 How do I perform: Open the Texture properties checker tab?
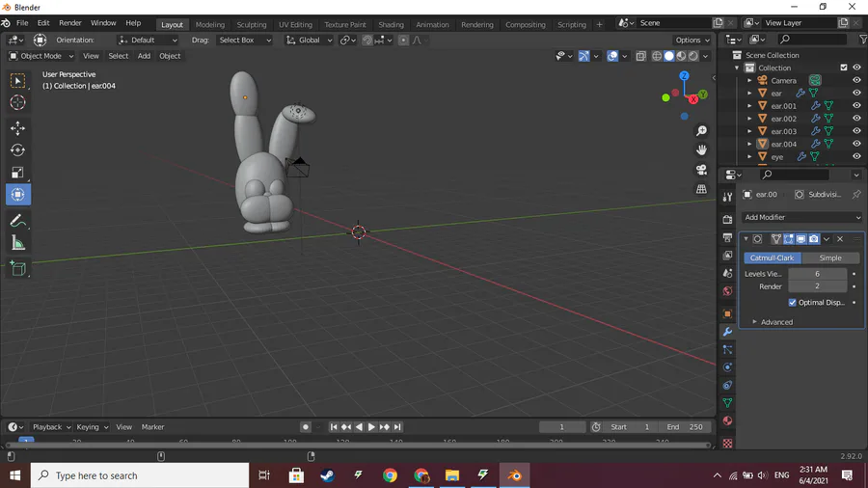click(727, 443)
